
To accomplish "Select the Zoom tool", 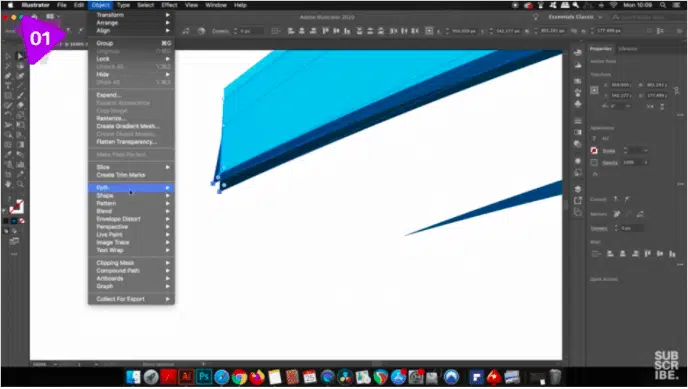I will tap(20, 184).
